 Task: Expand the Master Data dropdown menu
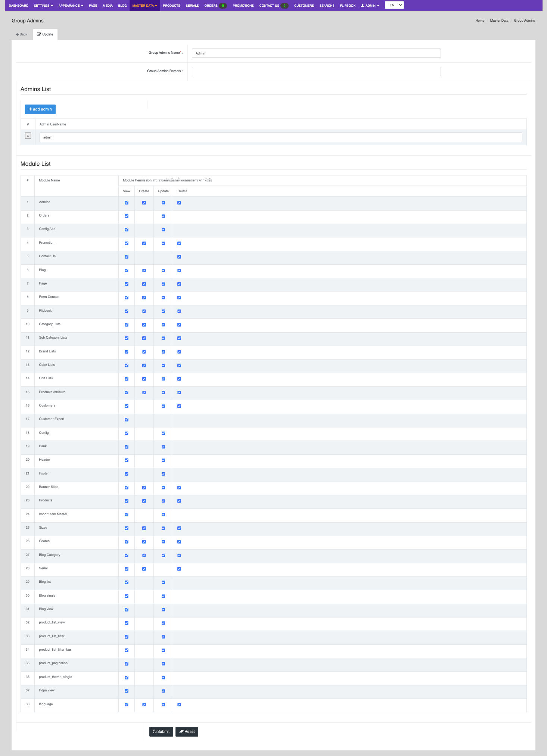[144, 6]
